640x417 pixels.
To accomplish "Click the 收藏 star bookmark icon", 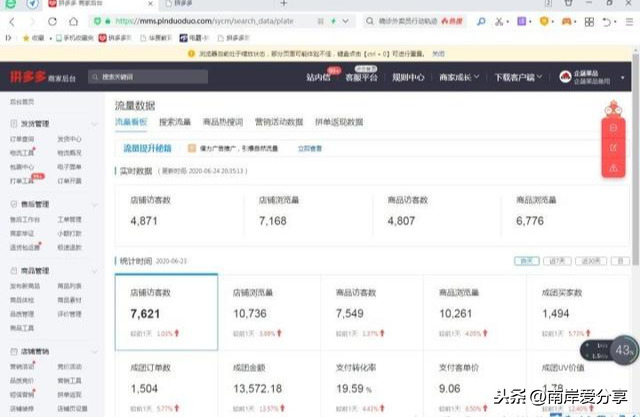I will pyautogui.click(x=26, y=38).
